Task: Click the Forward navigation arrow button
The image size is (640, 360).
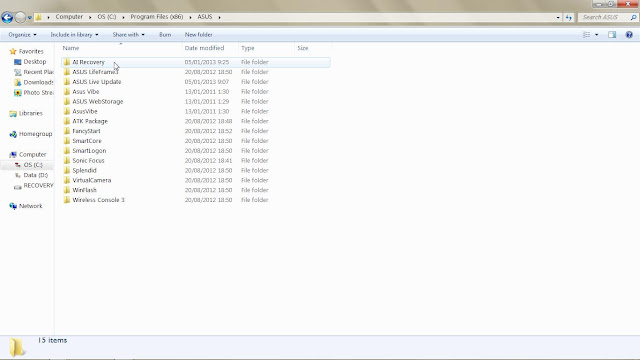Action: [20, 17]
